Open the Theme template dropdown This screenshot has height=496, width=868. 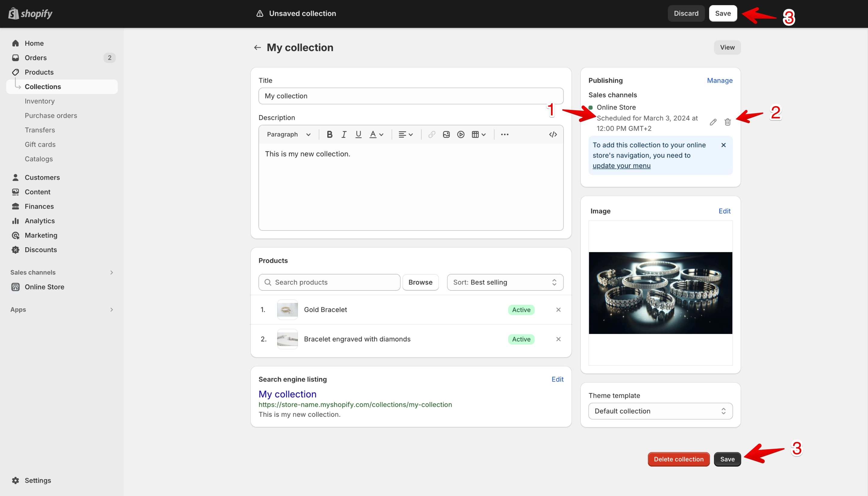click(660, 411)
